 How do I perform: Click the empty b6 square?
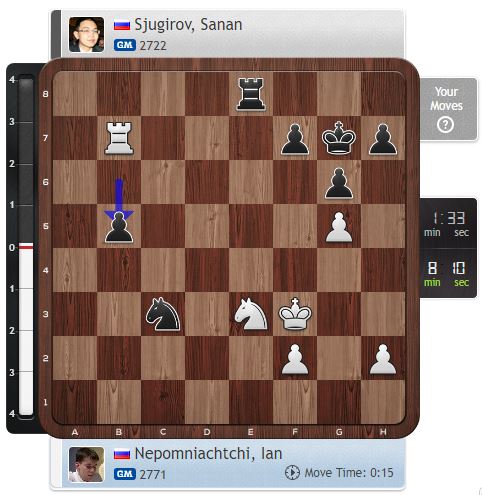(119, 182)
